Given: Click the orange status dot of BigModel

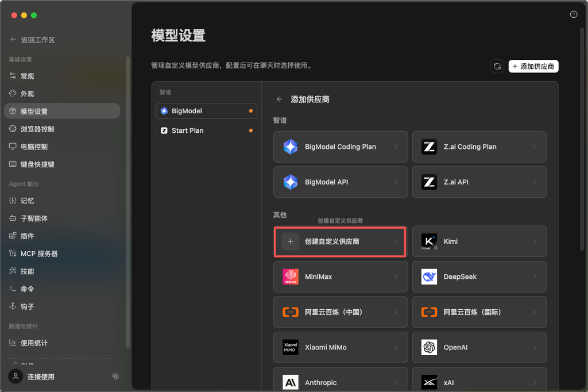Looking at the screenshot, I should (x=250, y=111).
